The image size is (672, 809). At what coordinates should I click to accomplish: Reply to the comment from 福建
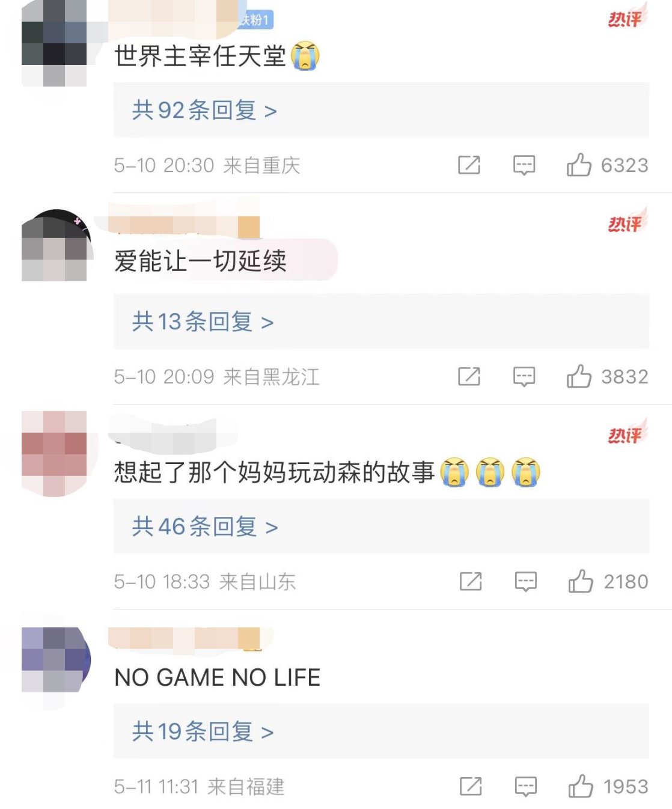(526, 787)
